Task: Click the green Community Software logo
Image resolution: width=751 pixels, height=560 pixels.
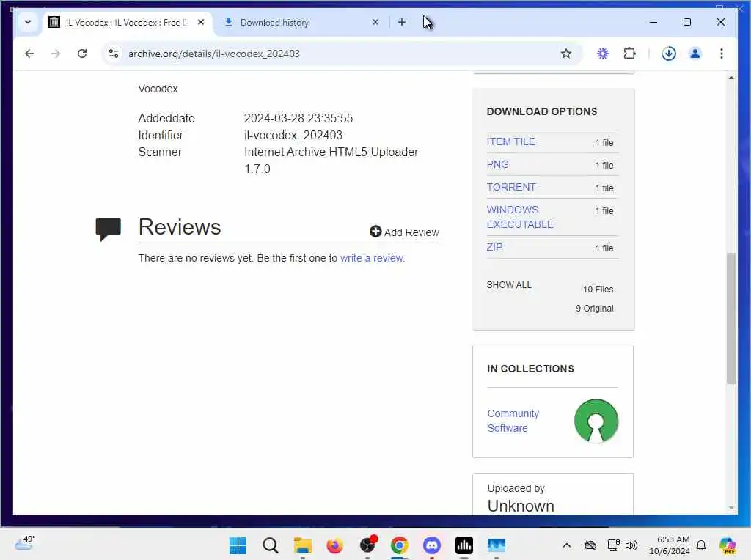Action: tap(596, 421)
